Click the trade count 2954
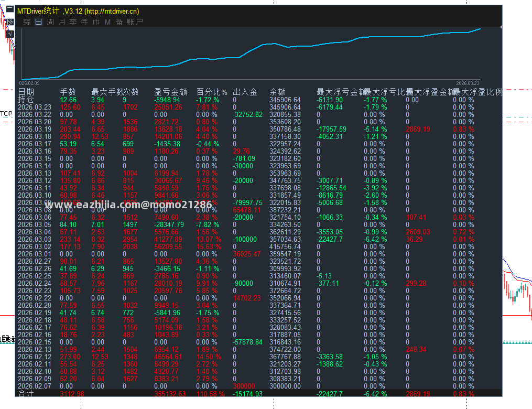The width and height of the screenshot is (532, 409). 131,239
